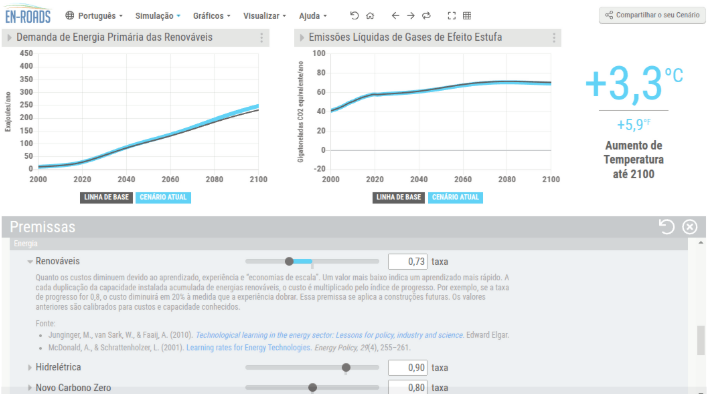
Task: Click the share icon in Compartilhar button
Action: (x=609, y=15)
